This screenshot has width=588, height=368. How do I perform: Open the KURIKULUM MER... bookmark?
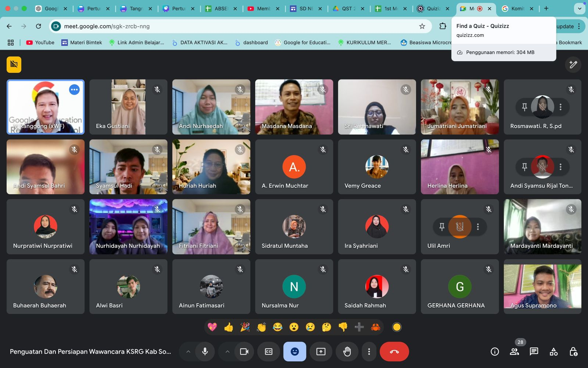click(x=365, y=42)
